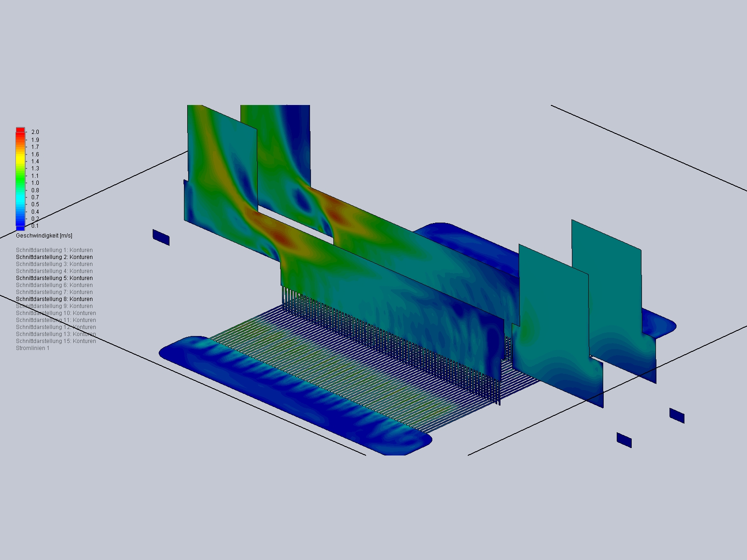Select the Geschwindigkeit [m/s] legend title

tap(44, 236)
